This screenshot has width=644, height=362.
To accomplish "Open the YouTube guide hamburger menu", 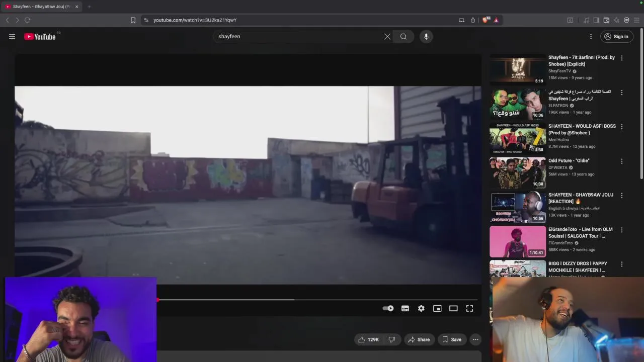I will (12, 36).
